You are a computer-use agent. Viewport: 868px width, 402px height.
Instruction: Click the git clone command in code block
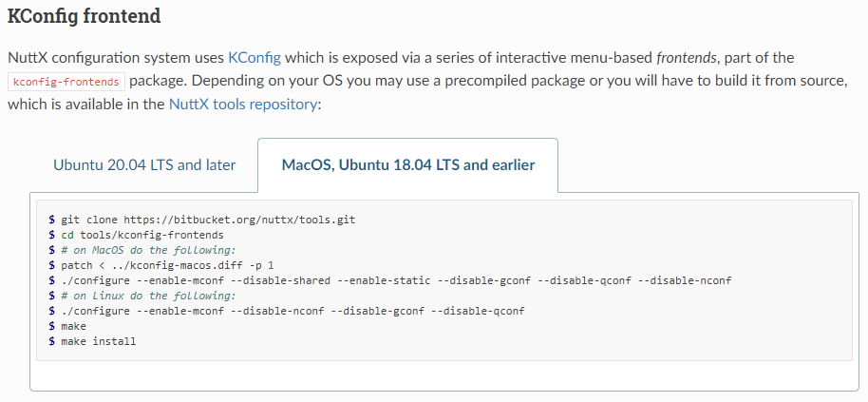pos(91,219)
